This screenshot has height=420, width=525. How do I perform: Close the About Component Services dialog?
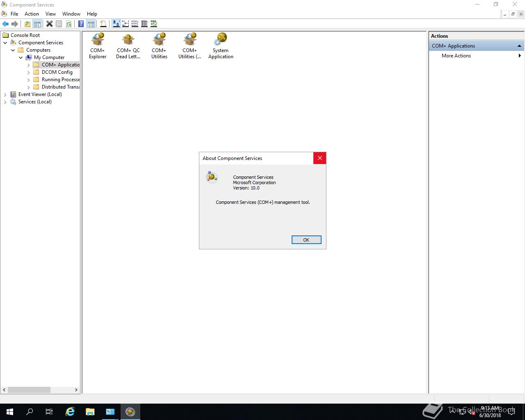point(320,158)
